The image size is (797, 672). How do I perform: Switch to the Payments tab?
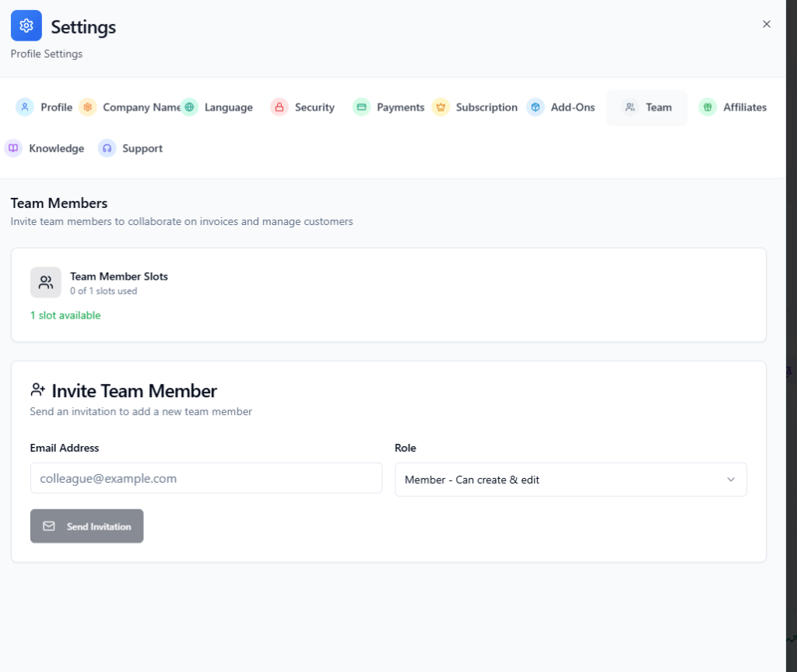388,107
